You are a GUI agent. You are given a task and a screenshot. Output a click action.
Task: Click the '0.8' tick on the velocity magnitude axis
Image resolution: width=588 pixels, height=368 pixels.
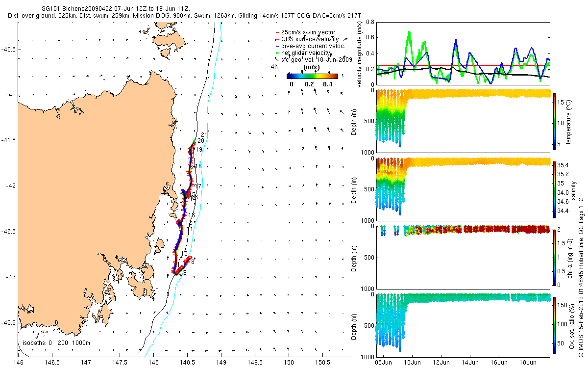coord(370,22)
